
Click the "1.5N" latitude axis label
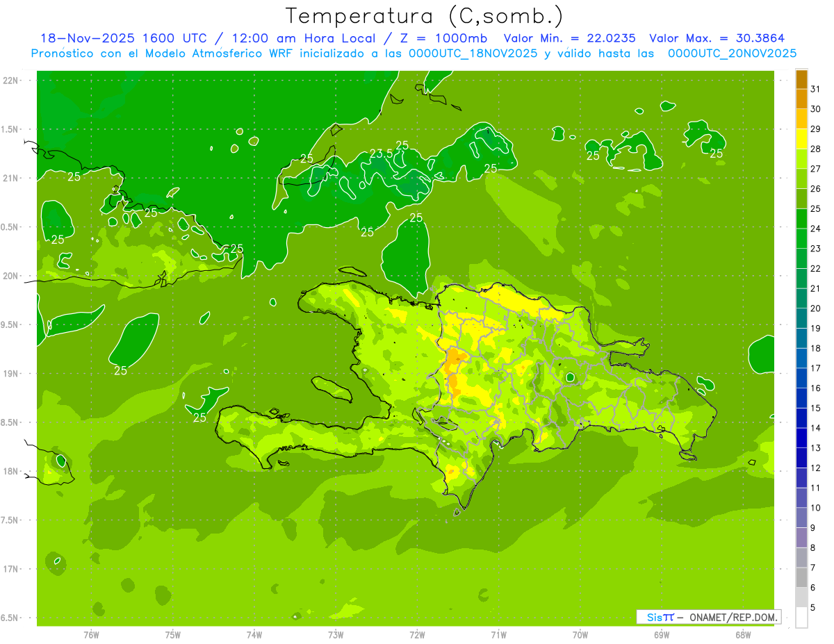pyautogui.click(x=10, y=129)
